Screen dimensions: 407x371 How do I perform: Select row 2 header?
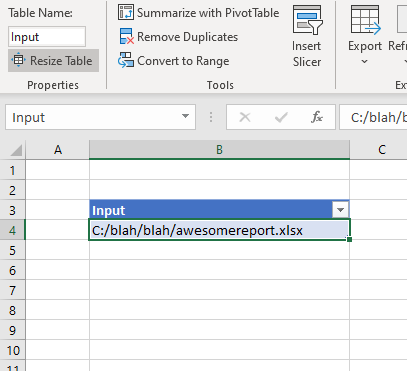point(12,190)
